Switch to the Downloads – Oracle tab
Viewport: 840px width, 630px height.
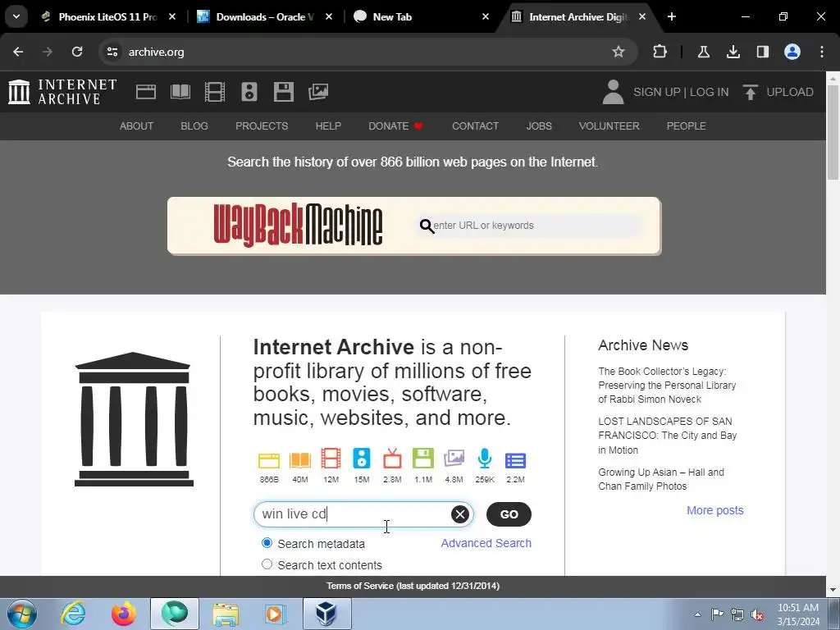265,16
